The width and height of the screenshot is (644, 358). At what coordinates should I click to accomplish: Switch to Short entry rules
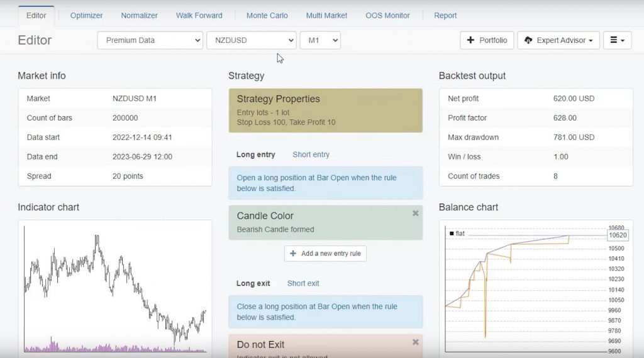pos(311,155)
